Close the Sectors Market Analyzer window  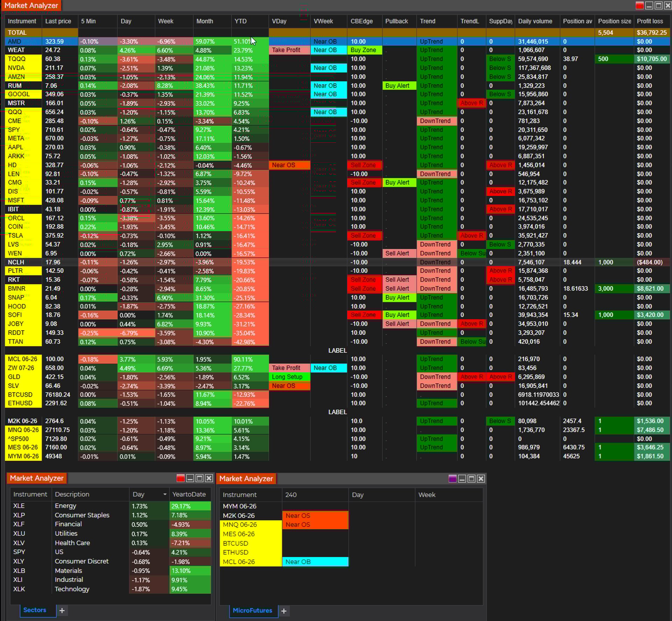(209, 478)
